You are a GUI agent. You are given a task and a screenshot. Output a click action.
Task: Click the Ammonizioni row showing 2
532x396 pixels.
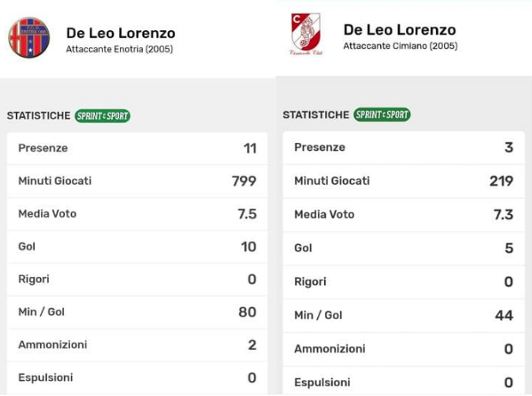tap(138, 345)
